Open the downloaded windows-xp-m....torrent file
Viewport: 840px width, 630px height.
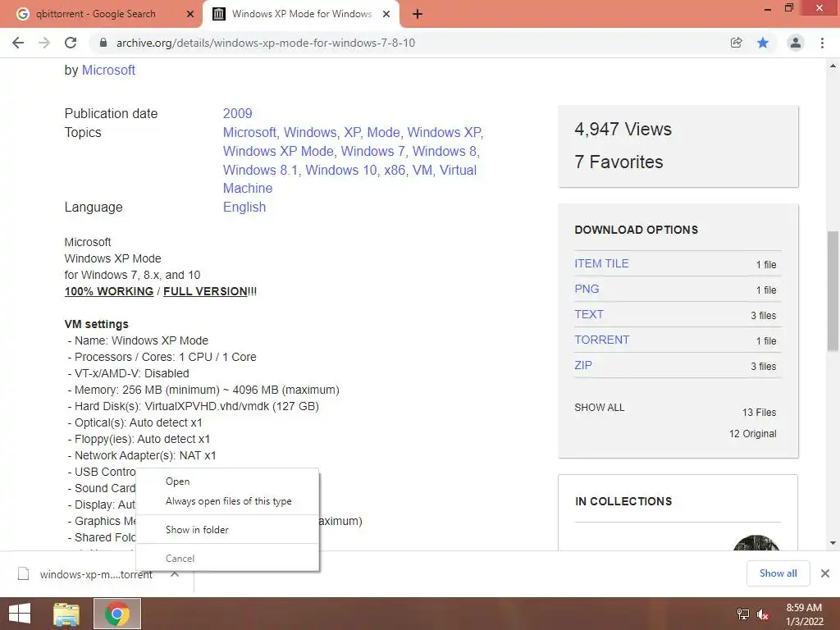(95, 574)
